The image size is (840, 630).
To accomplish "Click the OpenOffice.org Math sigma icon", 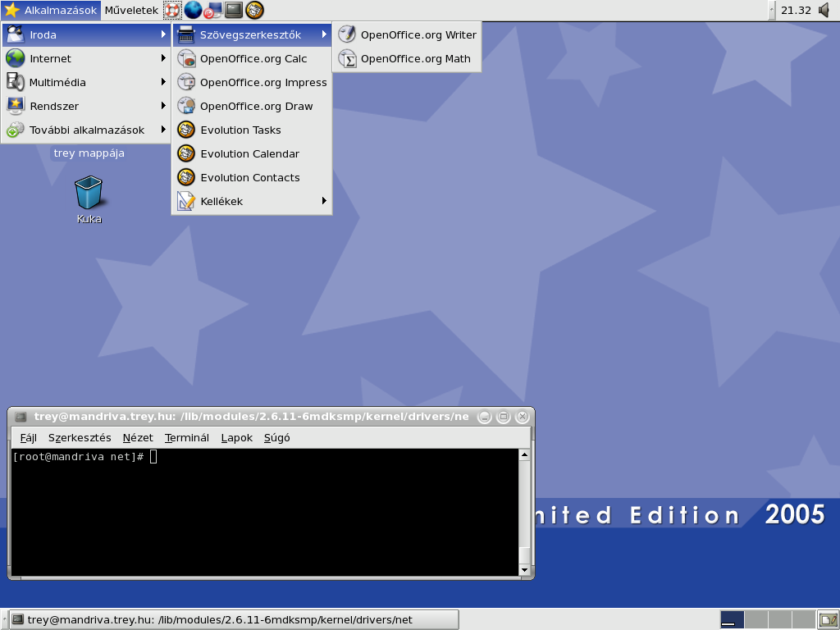I will tap(347, 58).
